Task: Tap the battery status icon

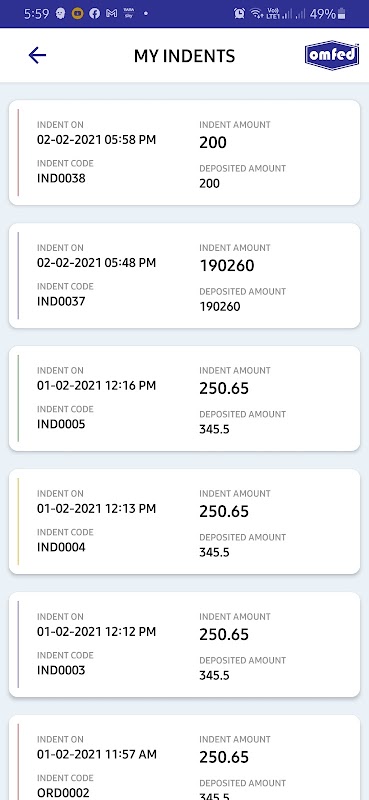Action: [341, 14]
